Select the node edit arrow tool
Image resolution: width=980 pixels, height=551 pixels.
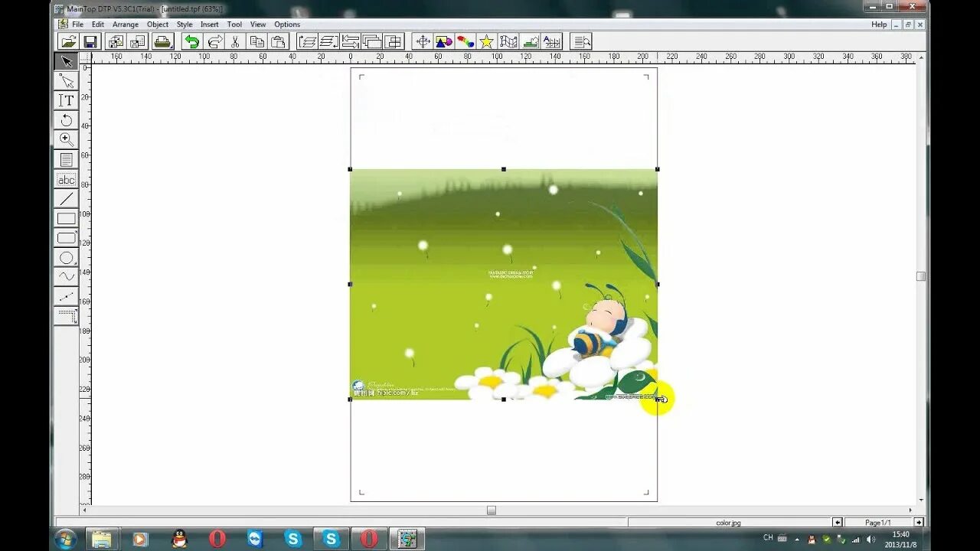67,81
